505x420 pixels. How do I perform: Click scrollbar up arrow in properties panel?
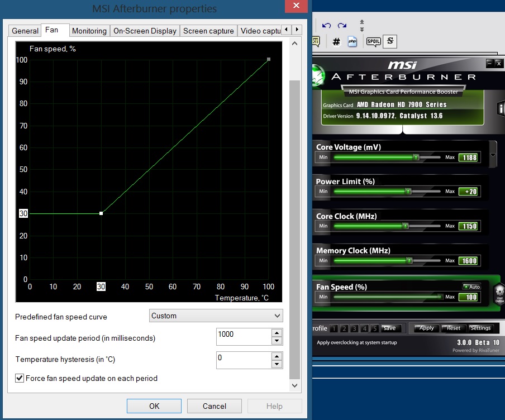(x=294, y=44)
